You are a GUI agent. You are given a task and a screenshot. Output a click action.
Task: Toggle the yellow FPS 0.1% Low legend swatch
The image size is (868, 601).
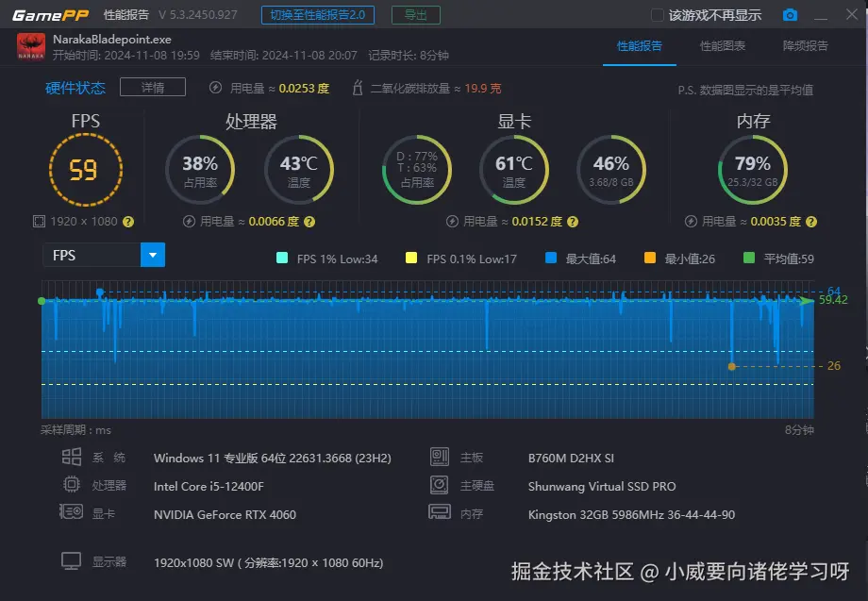pos(411,258)
